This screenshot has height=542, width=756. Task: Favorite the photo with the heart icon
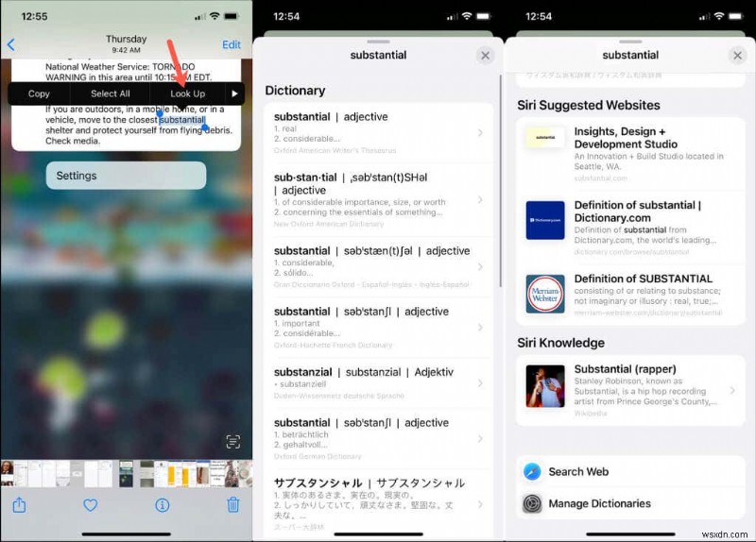tap(90, 505)
